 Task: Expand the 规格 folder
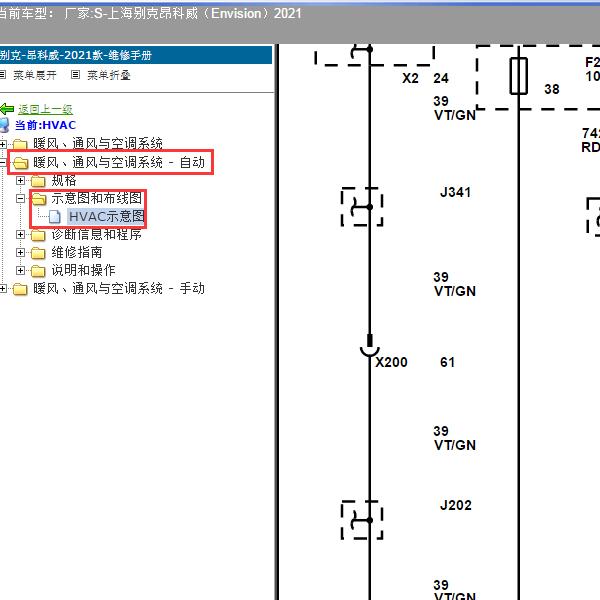coord(21,180)
